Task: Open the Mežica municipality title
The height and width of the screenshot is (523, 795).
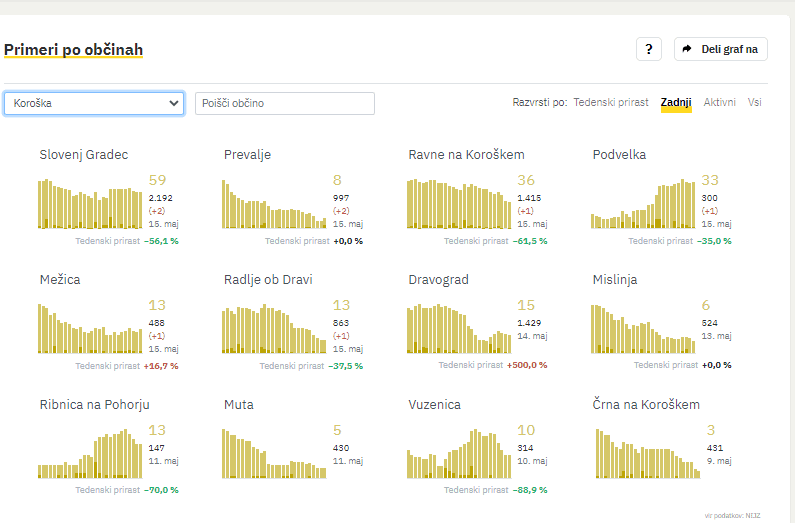Action: click(x=59, y=280)
